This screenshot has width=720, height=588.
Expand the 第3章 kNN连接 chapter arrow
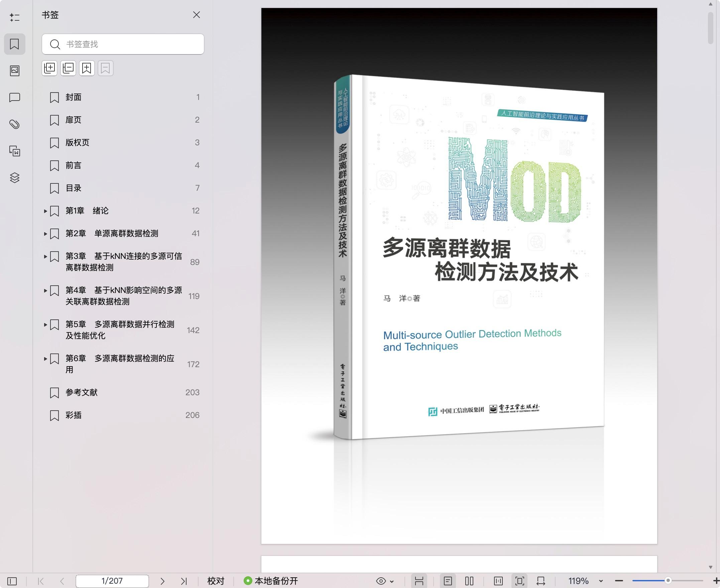(x=45, y=257)
